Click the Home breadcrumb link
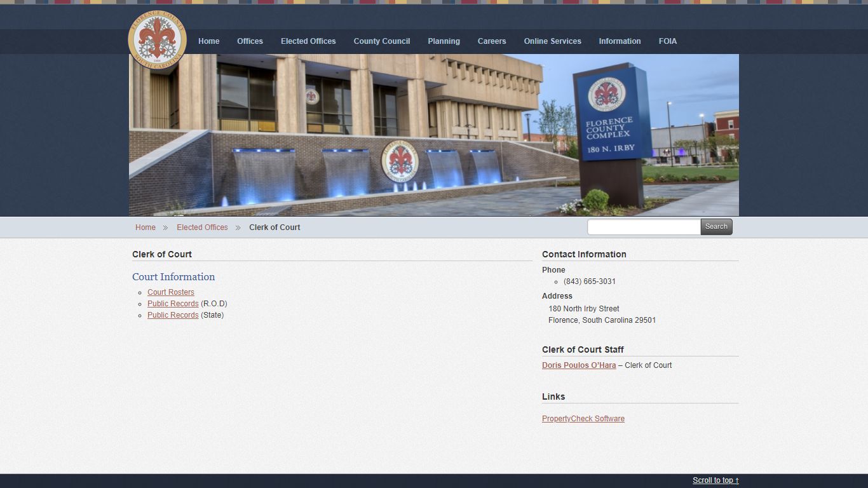The height and width of the screenshot is (488, 868). 145,227
